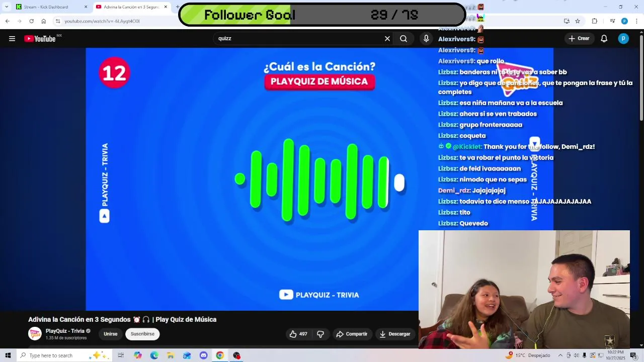Click the youtube.com address bar URL
This screenshot has height=362, width=644.
102,21
